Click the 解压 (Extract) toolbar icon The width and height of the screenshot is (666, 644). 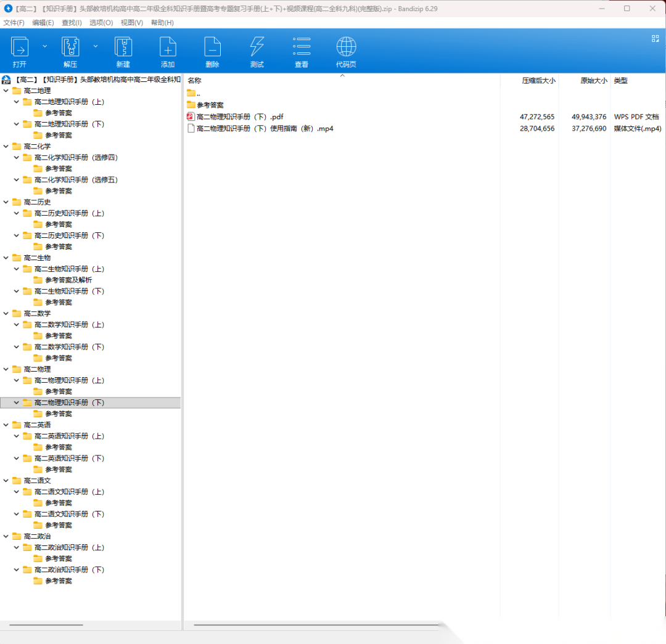[70, 47]
